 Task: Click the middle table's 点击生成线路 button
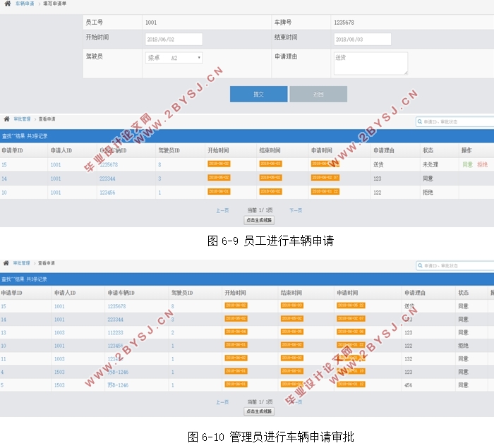(259, 220)
